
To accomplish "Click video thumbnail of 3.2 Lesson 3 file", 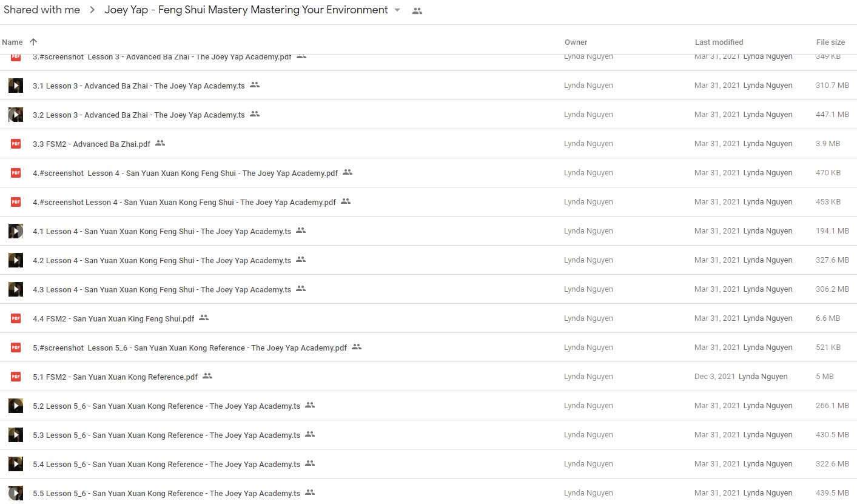I will [x=16, y=115].
